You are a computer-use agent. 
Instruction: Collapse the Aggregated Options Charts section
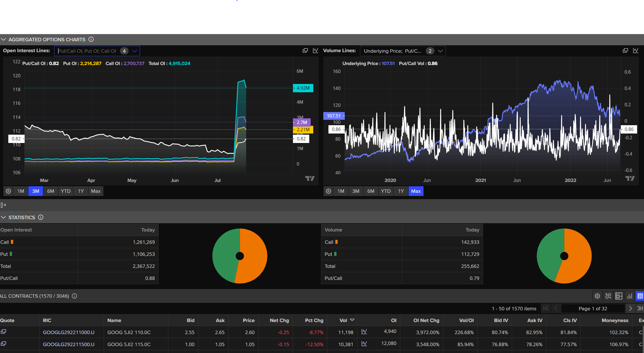click(x=3, y=39)
